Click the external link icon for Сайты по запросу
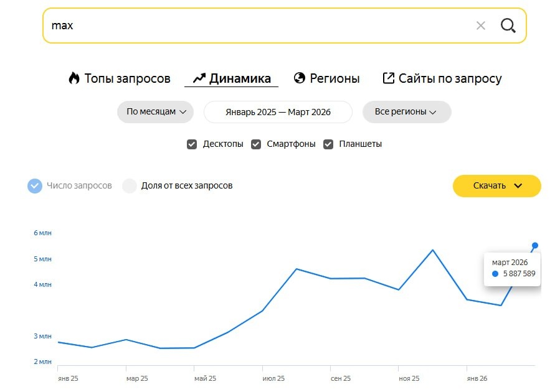Viewport: 560px width, 392px height. pos(388,78)
